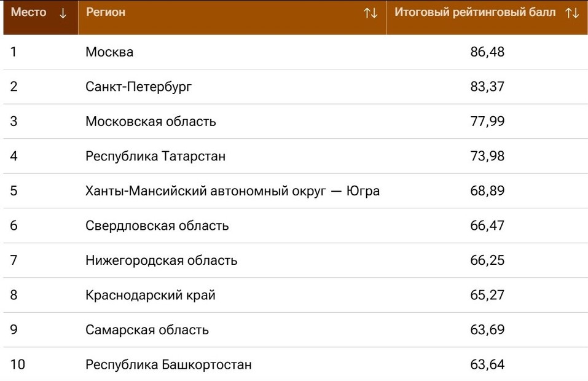Open the Москва entry
Screen dimensions: 588x381
click(110, 52)
